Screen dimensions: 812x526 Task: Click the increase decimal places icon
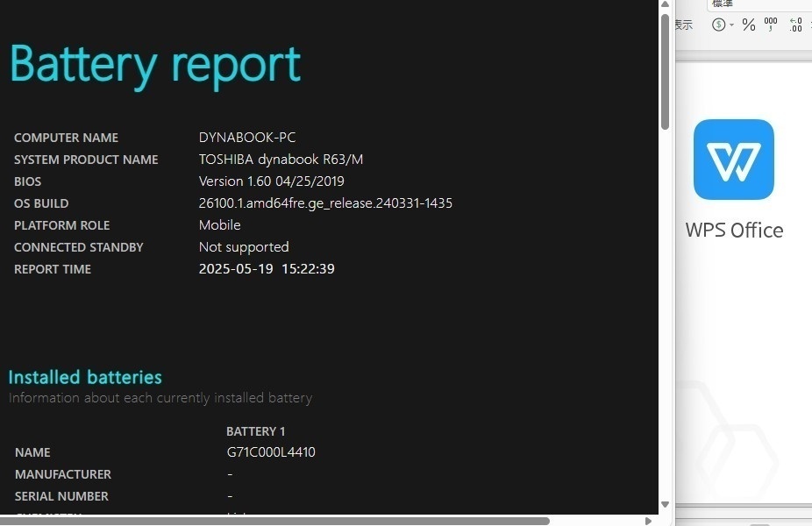[x=796, y=25]
